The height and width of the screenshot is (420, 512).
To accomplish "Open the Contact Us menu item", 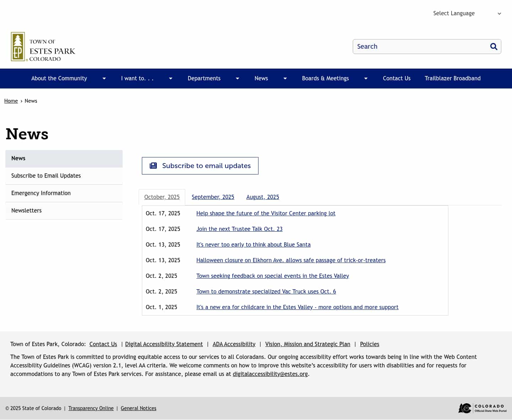I will (396, 78).
